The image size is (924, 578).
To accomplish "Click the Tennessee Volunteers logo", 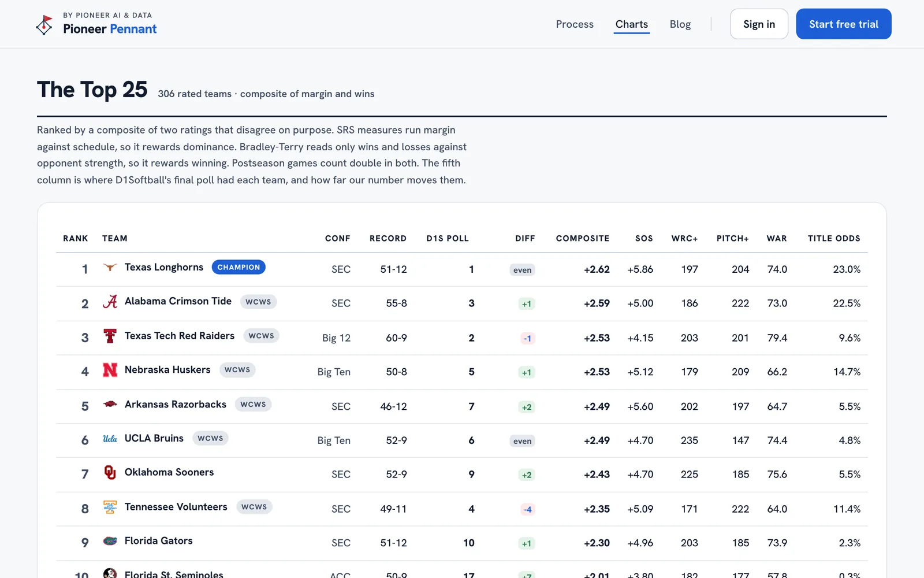I will click(x=110, y=507).
